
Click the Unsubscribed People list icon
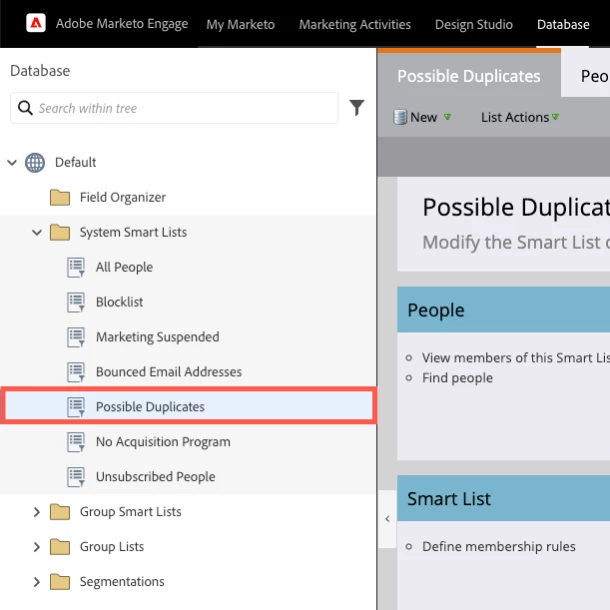(76, 477)
